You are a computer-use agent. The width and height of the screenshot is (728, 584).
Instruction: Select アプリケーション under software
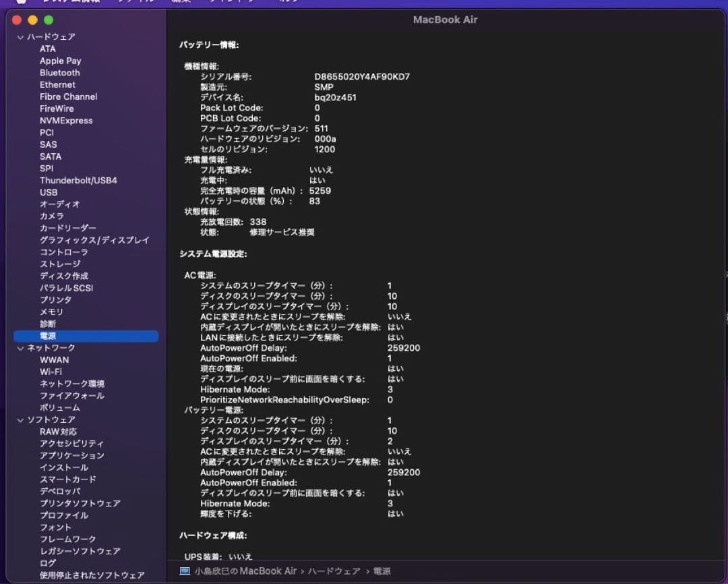pyautogui.click(x=72, y=455)
